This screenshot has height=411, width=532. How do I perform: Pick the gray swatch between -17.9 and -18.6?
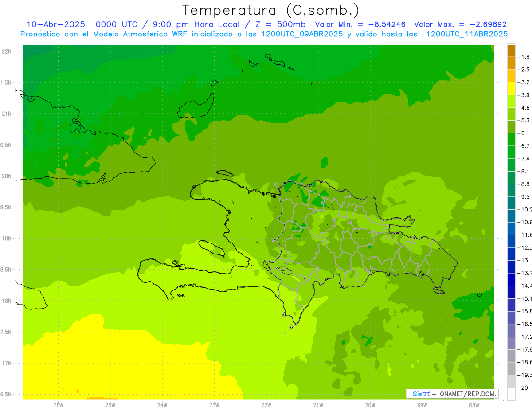tap(511, 356)
